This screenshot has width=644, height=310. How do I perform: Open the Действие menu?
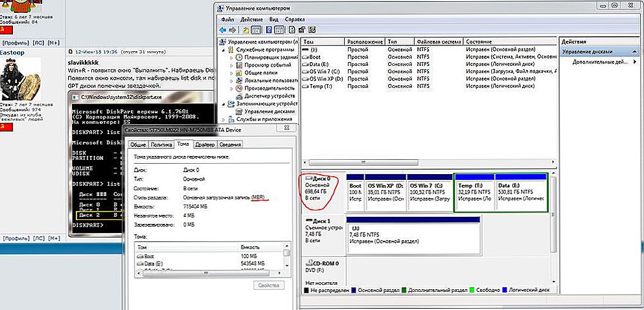(252, 19)
